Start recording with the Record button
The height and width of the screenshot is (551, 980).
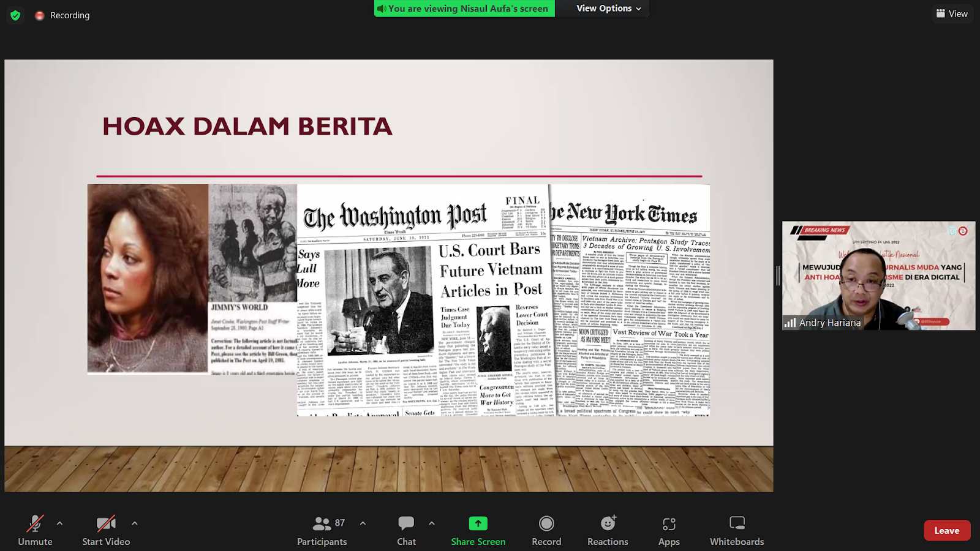click(x=546, y=530)
